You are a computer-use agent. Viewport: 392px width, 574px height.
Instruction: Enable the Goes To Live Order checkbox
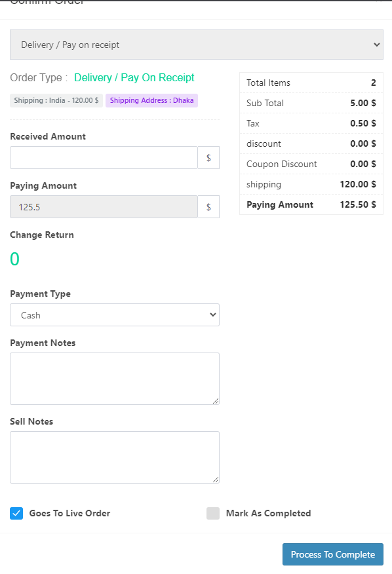[16, 513]
